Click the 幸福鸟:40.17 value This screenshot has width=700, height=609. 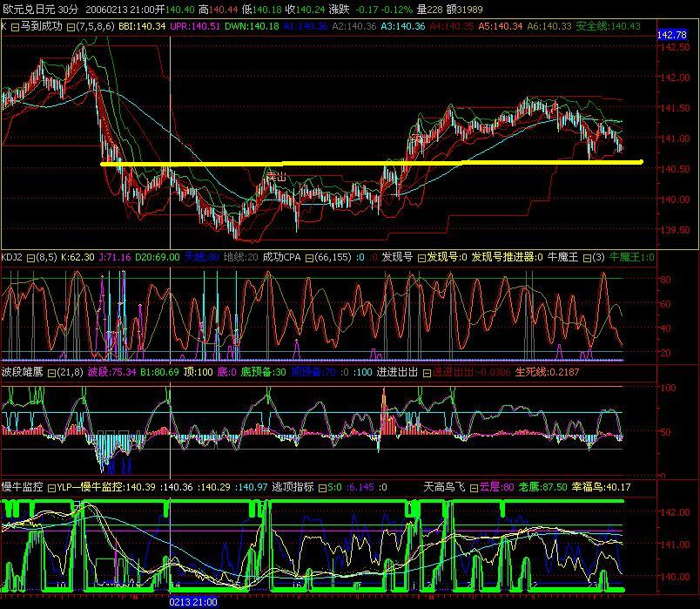[601, 487]
